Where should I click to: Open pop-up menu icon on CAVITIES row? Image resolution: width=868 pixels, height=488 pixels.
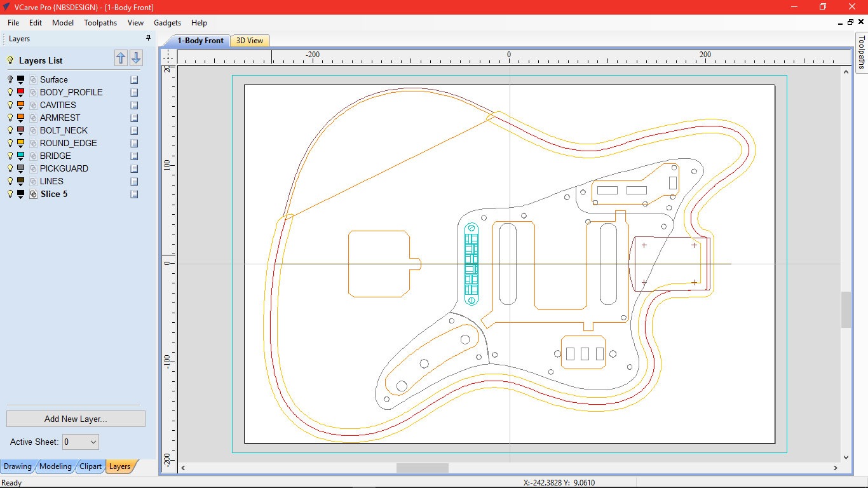pos(134,105)
